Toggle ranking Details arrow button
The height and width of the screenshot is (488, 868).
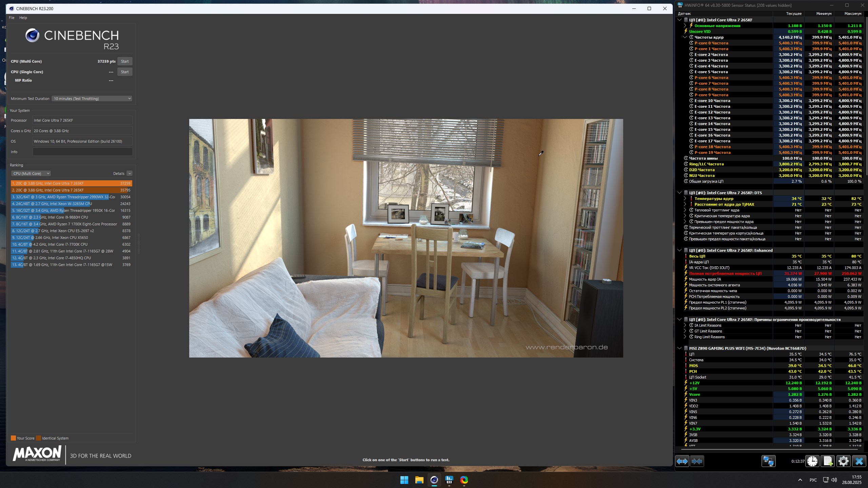pyautogui.click(x=130, y=174)
